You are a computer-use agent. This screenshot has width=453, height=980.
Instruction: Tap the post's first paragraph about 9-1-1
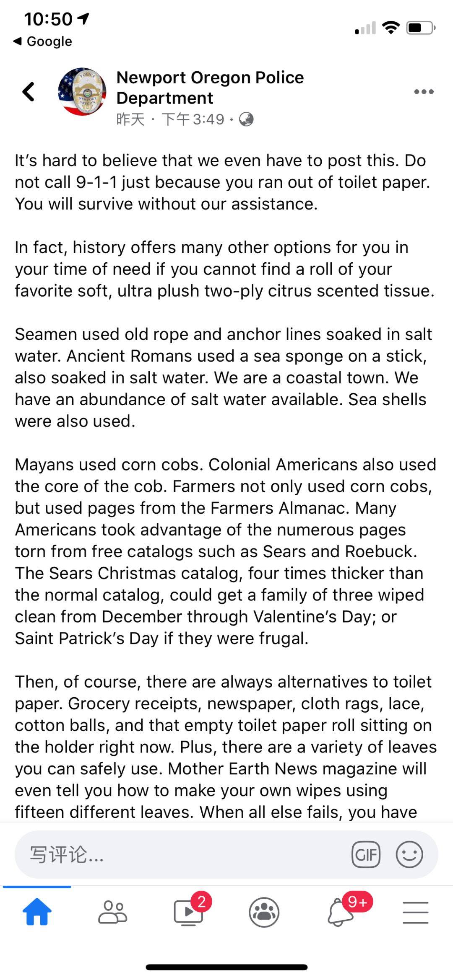click(222, 182)
